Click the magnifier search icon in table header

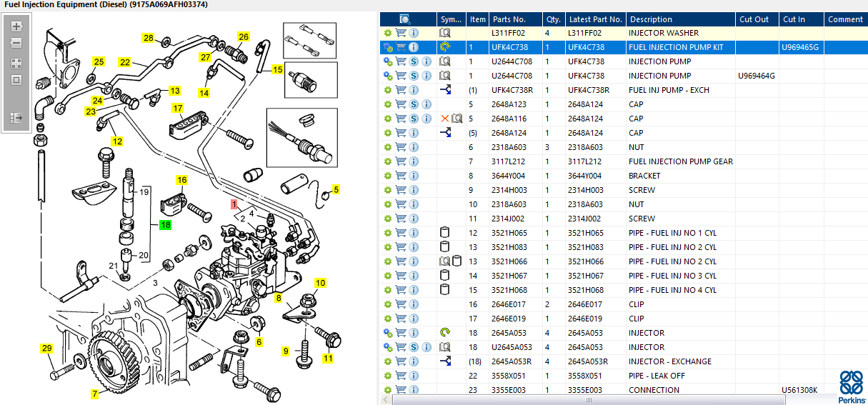[405, 19]
